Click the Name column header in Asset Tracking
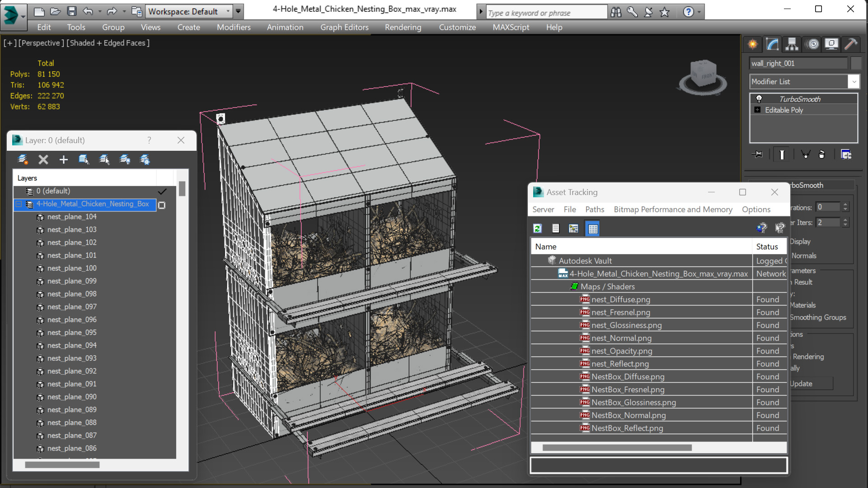Image resolution: width=868 pixels, height=488 pixels. point(642,246)
